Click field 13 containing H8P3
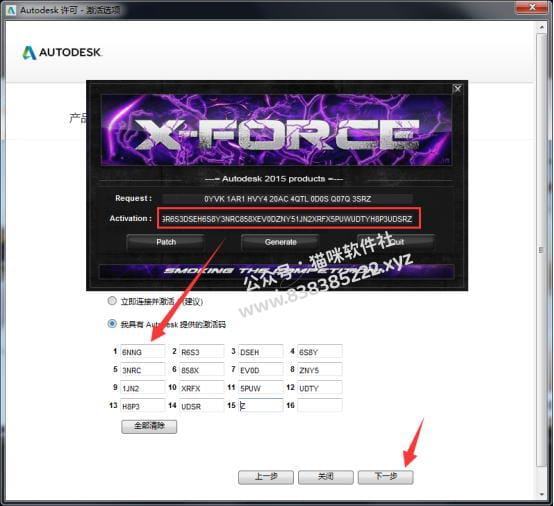Screen dimensions: 554x506 [142, 406]
